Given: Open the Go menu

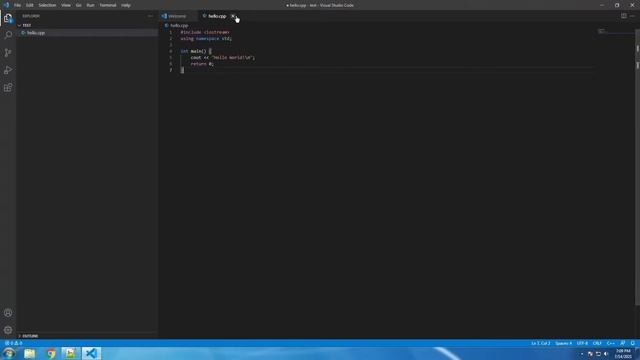Looking at the screenshot, I should pyautogui.click(x=78, y=5).
